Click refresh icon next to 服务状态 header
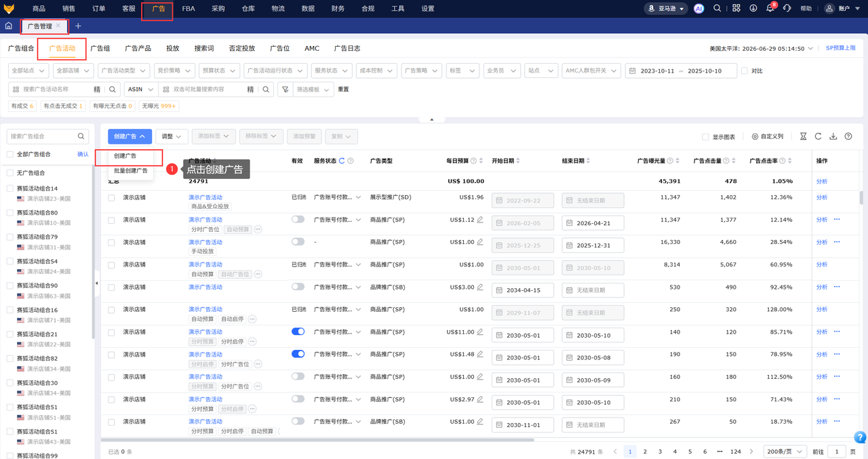 tap(341, 161)
